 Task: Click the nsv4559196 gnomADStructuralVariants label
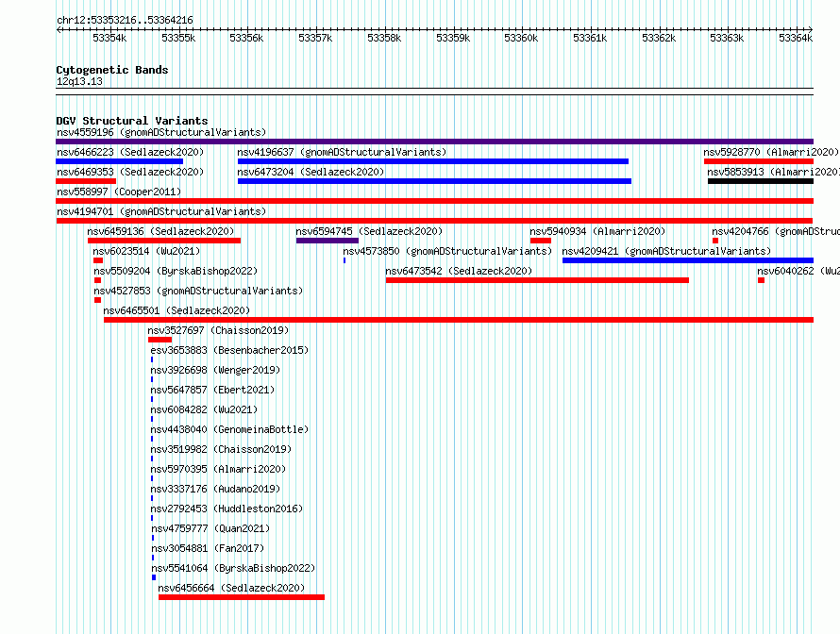click(x=161, y=132)
